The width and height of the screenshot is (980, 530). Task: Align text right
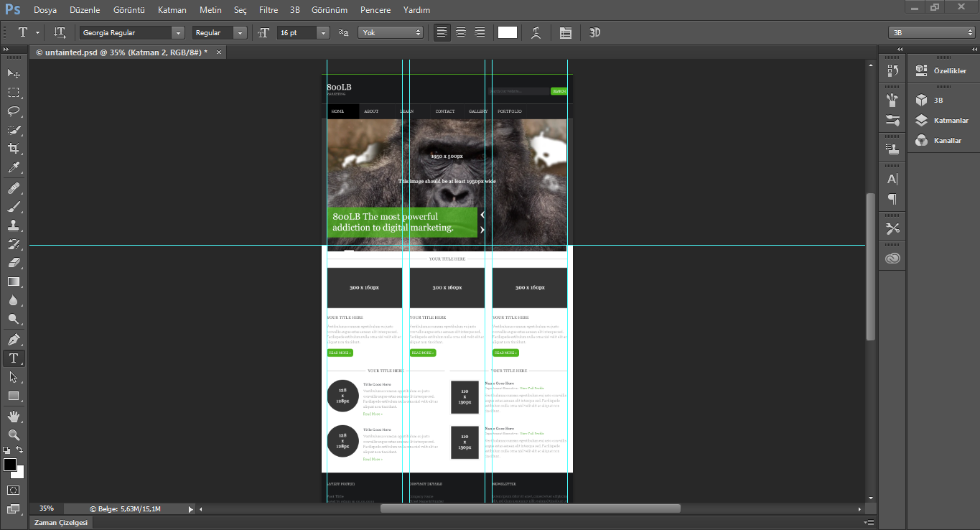tap(480, 32)
